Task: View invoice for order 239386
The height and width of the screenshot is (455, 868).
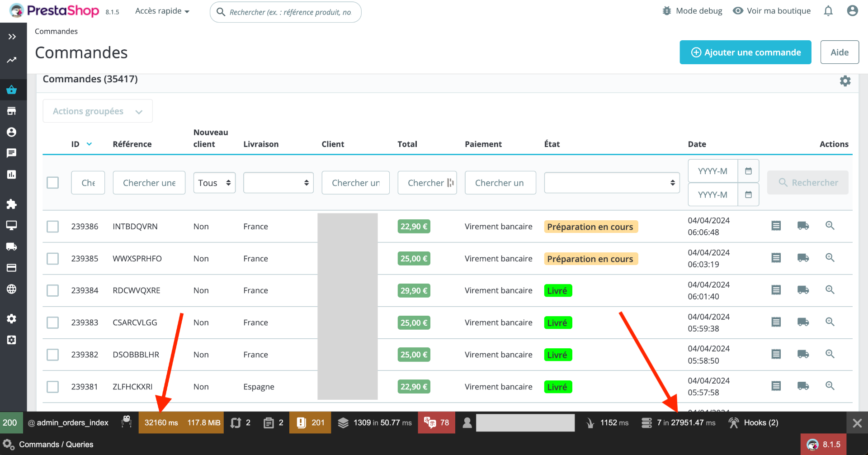Action: [776, 226]
